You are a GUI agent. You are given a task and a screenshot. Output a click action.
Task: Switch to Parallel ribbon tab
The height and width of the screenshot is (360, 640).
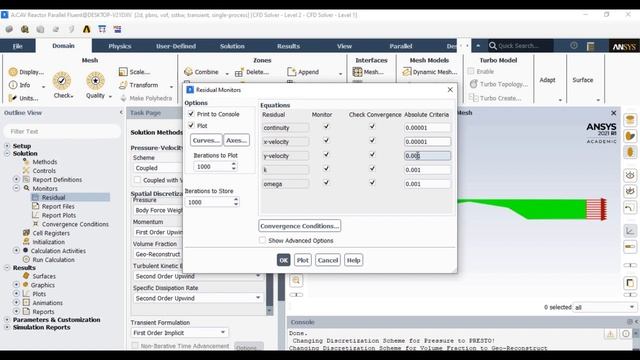(x=400, y=46)
